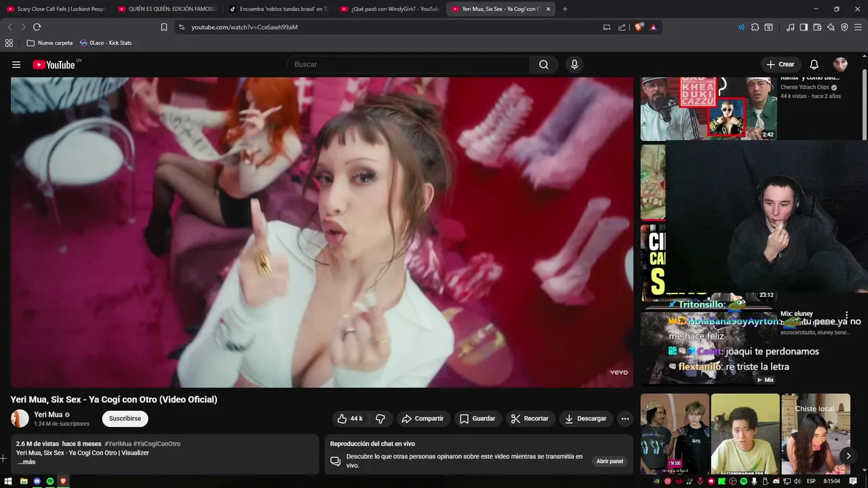Dislike the video with thumbs down
Image resolution: width=868 pixels, height=488 pixels.
[380, 419]
